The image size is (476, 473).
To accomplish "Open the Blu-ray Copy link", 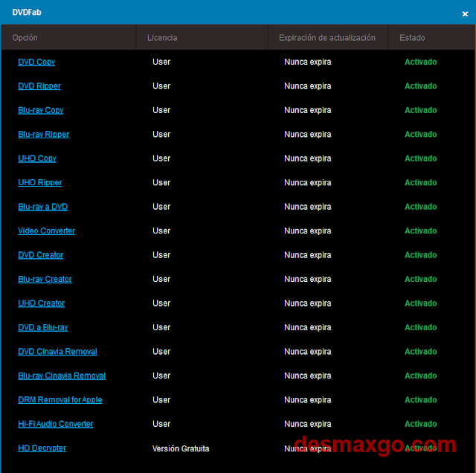I will [x=41, y=110].
